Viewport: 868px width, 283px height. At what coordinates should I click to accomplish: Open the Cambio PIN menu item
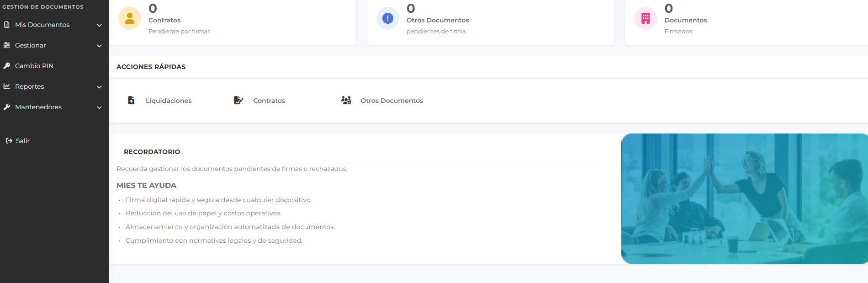pos(34,66)
